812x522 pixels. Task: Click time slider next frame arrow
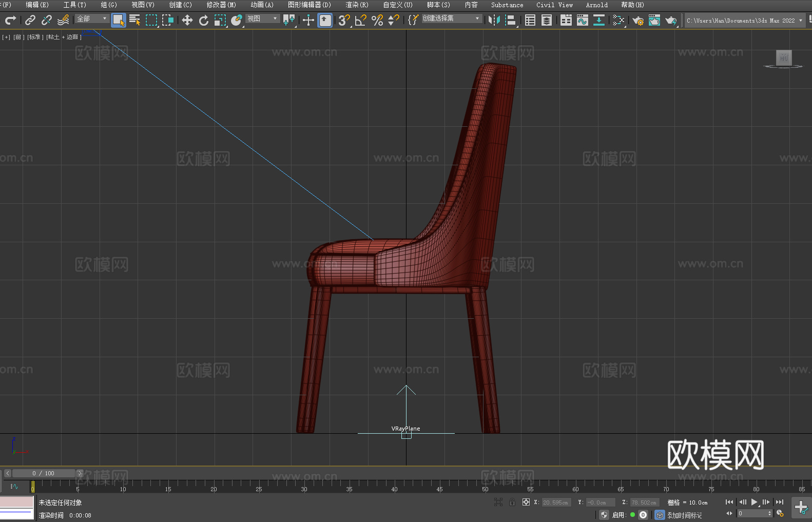(80, 473)
